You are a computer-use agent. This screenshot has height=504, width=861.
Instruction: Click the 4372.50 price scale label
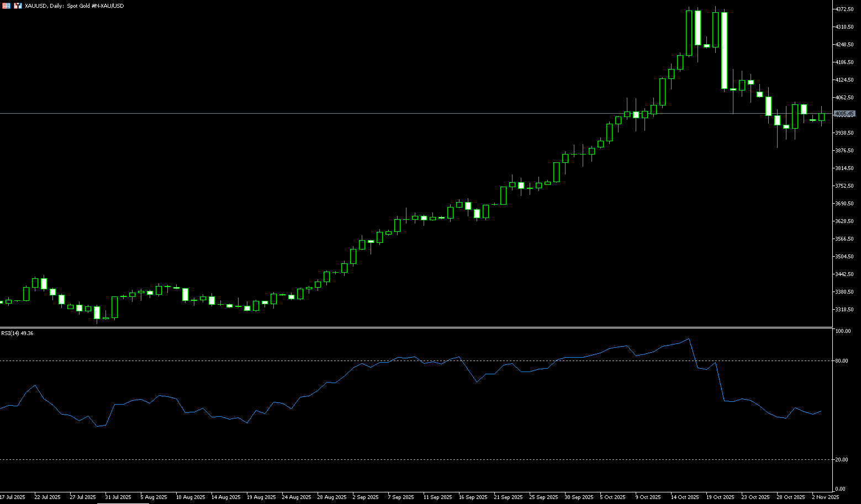coord(845,9)
